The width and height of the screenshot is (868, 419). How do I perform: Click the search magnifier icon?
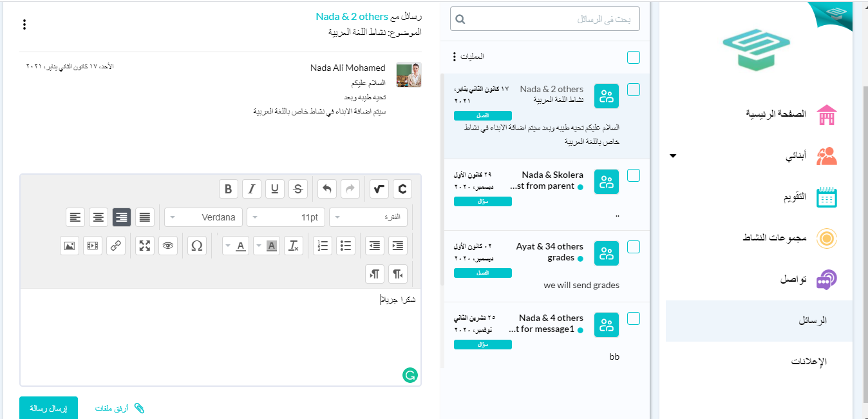pos(460,19)
